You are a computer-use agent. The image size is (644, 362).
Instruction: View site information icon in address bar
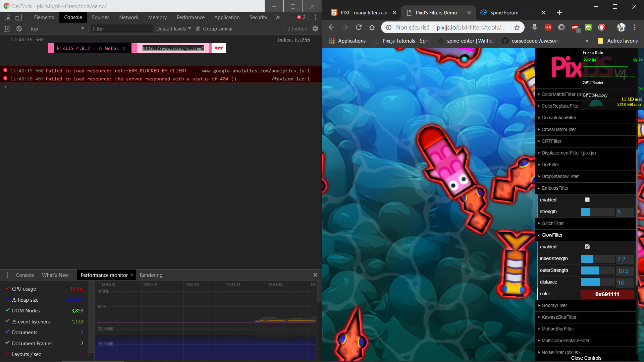click(x=389, y=27)
